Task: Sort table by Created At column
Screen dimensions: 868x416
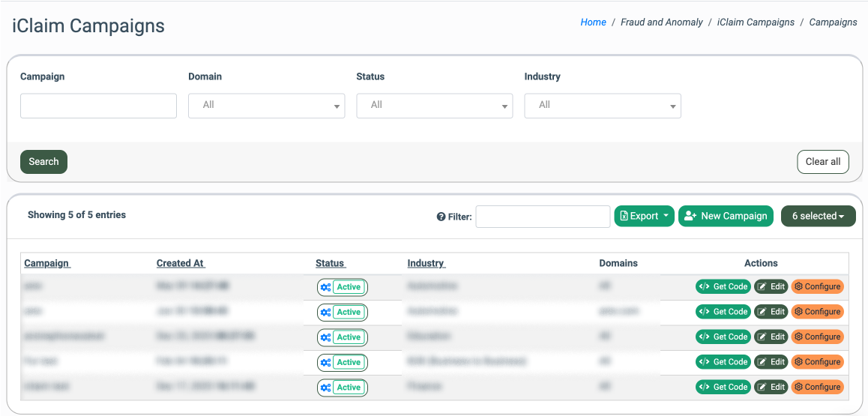Action: [x=181, y=263]
